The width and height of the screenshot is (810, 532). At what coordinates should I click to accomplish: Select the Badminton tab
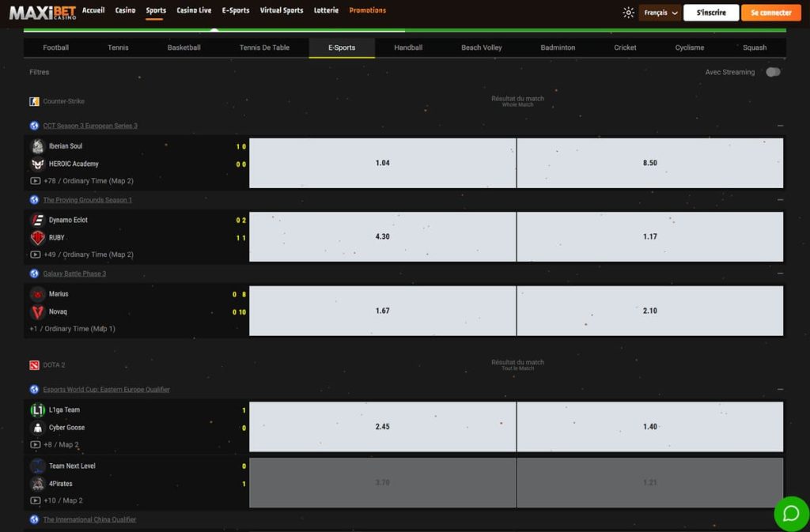558,47
